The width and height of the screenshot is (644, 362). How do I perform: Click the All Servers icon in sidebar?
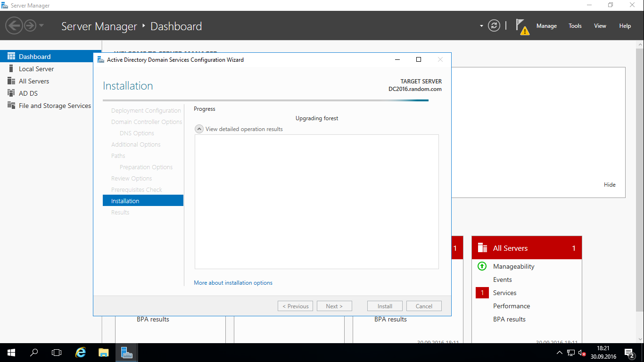point(11,81)
